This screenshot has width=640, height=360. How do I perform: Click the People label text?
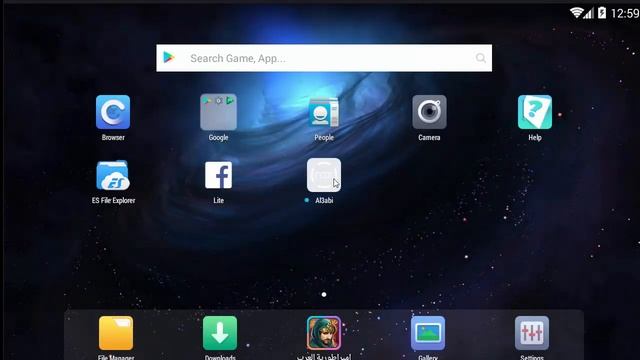pyautogui.click(x=324, y=138)
